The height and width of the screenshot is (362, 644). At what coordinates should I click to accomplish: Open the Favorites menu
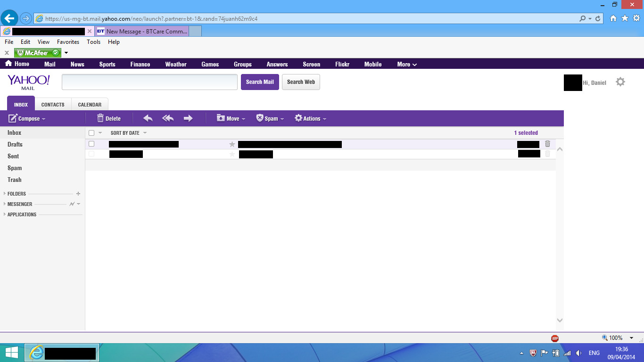(x=68, y=42)
